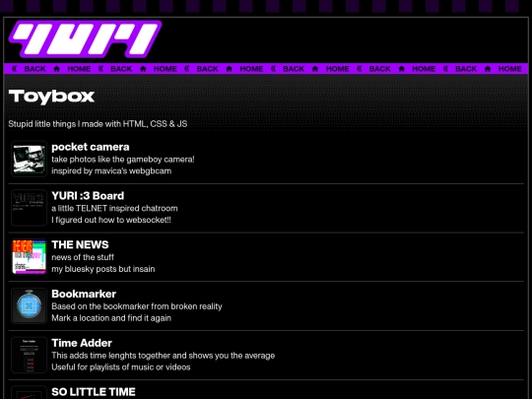Open the SO LITTLE TIME title link
The width and height of the screenshot is (532, 399).
click(94, 392)
